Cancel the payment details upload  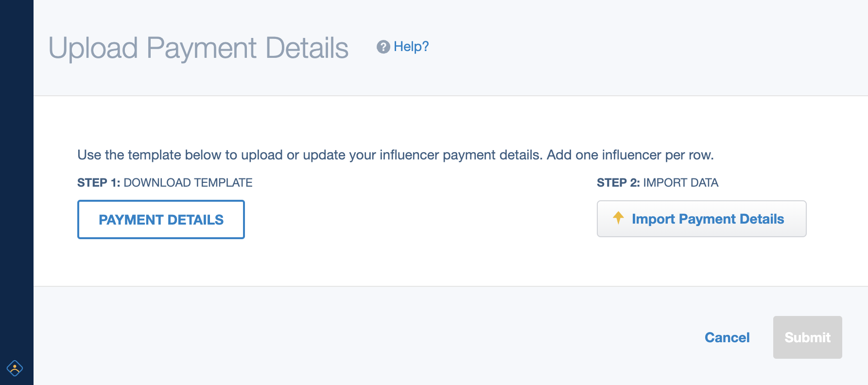click(727, 337)
